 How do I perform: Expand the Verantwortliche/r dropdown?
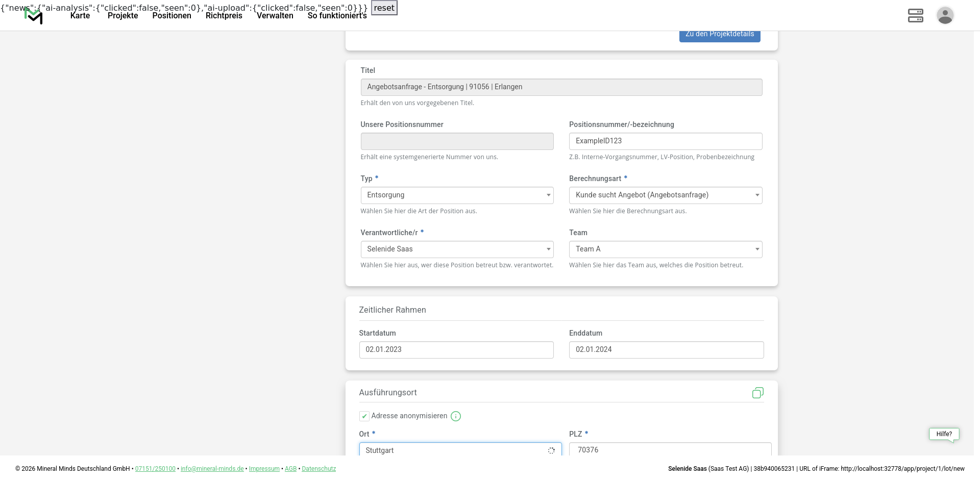coord(457,249)
